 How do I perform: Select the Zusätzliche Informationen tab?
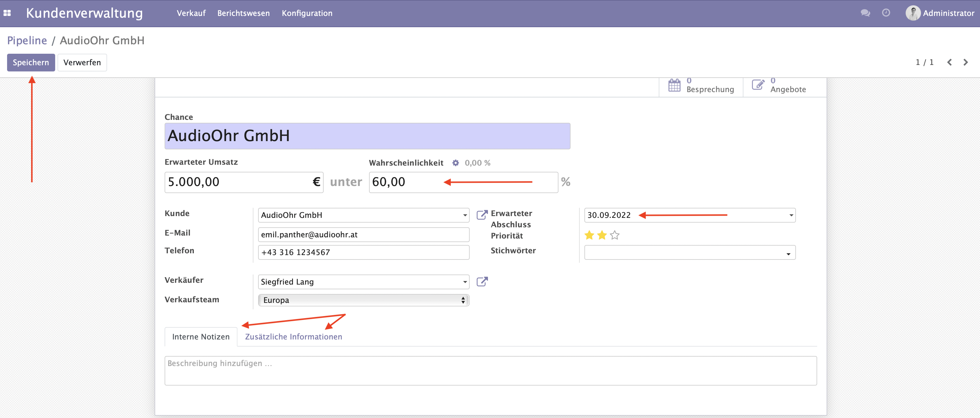point(293,337)
